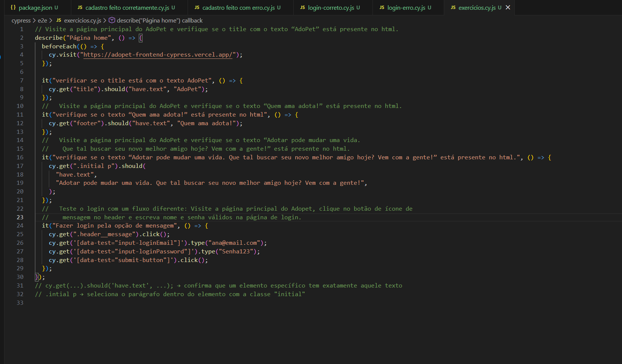Screen dimensions: 622x364
Task: Close the exercicios.cy.js tab
Action: point(508,7)
